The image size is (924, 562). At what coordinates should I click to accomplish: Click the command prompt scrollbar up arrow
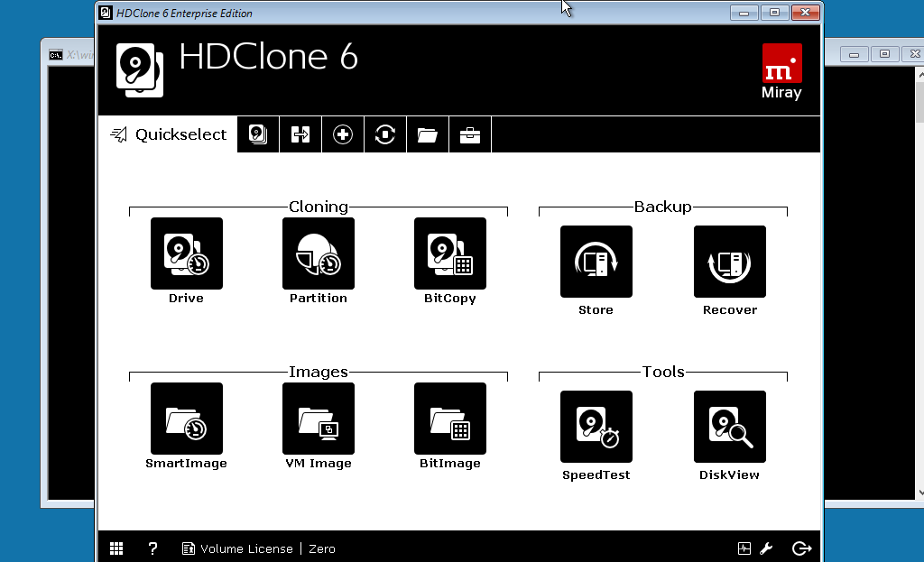point(920,74)
